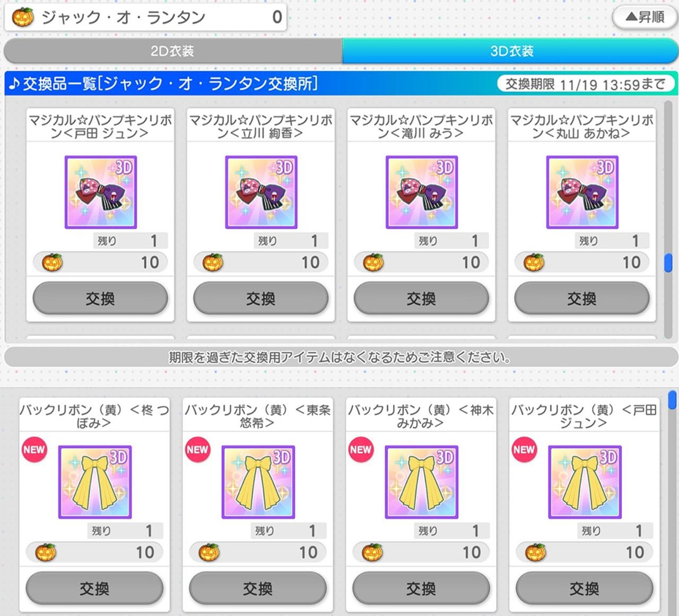Click the NEW badge on 柊つぼみ ribbon
The width and height of the screenshot is (679, 616).
(x=34, y=450)
